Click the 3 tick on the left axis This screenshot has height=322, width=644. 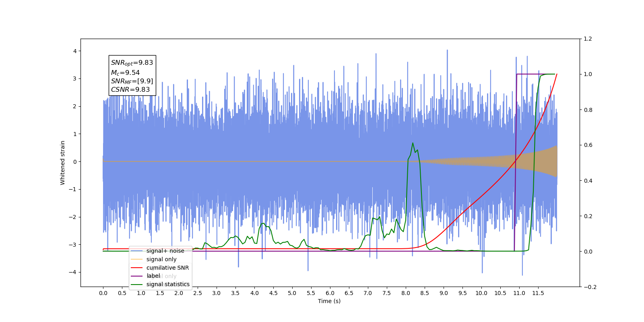coord(75,79)
